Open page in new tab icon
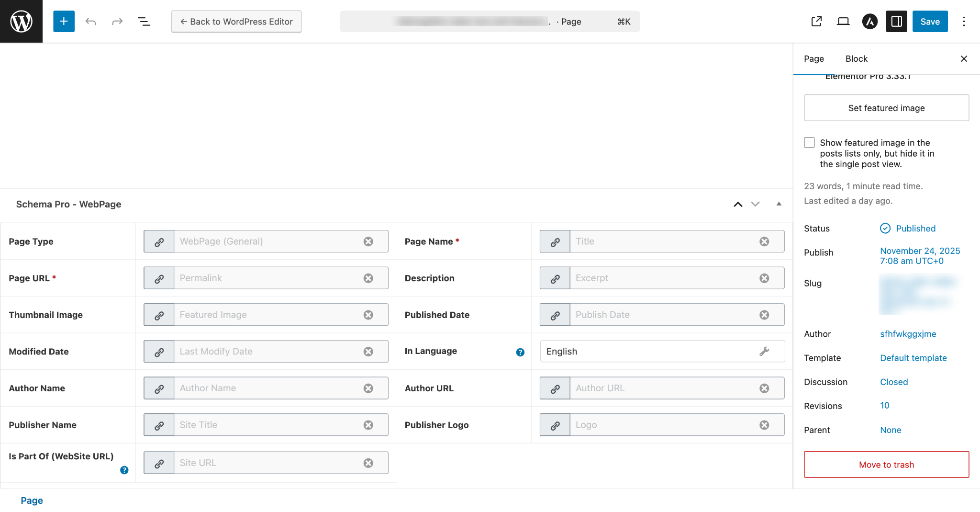 click(x=816, y=22)
